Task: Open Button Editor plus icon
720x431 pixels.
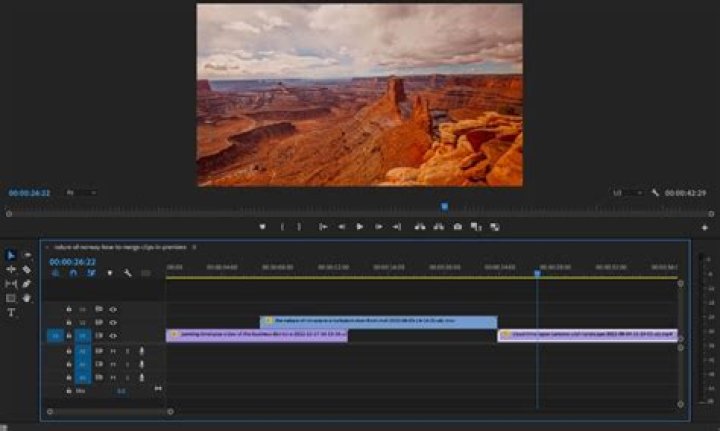Action: click(704, 228)
